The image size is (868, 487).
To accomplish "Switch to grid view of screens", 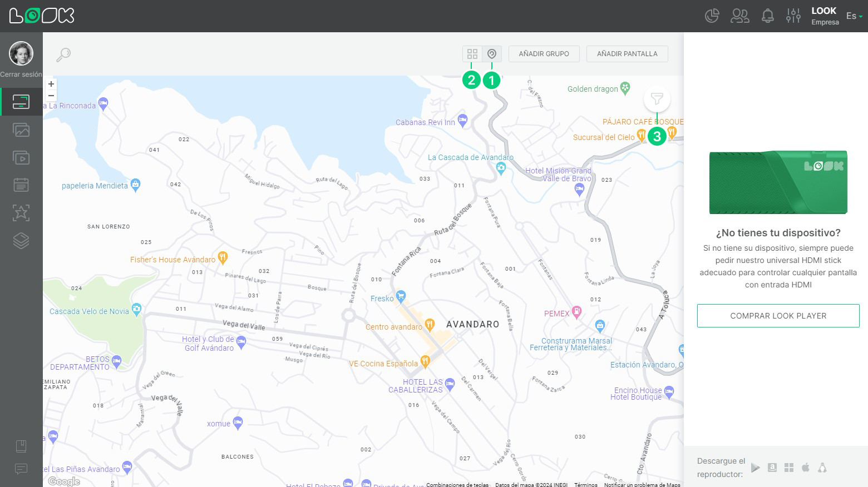I will tap(472, 54).
